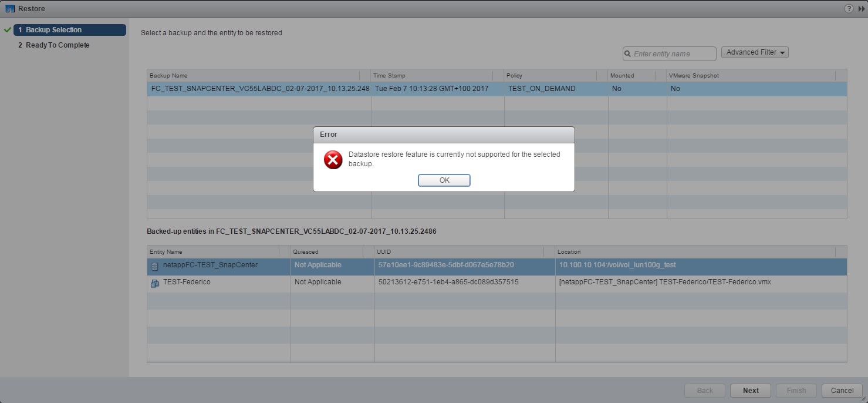
Task: Click OK in the Error dialog
Action: pos(444,180)
